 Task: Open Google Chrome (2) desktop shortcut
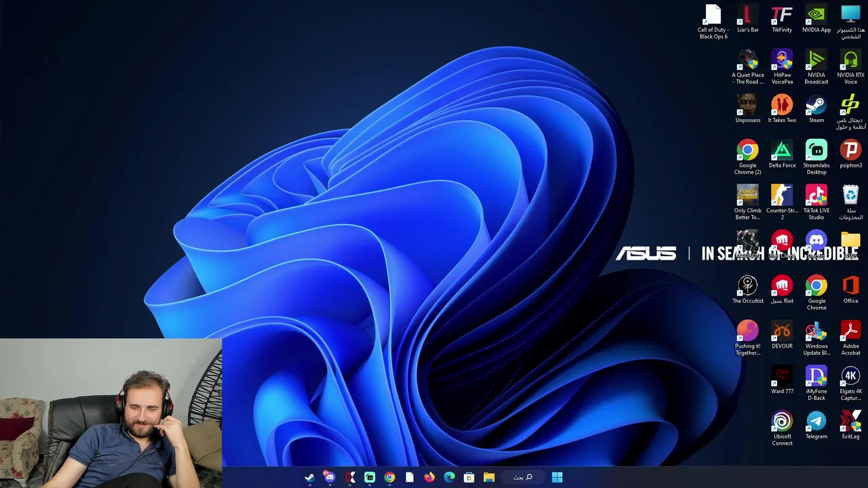point(747,157)
